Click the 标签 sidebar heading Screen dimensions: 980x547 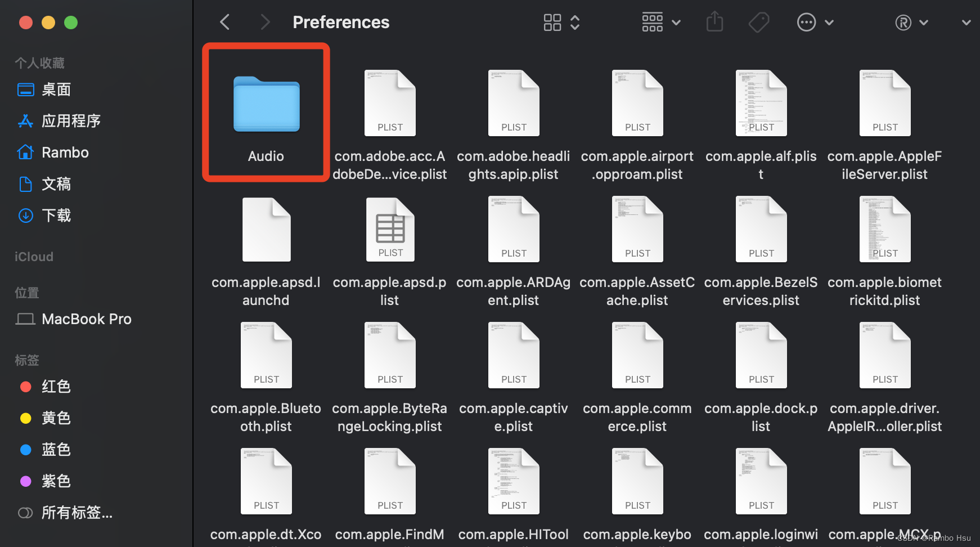click(x=26, y=360)
